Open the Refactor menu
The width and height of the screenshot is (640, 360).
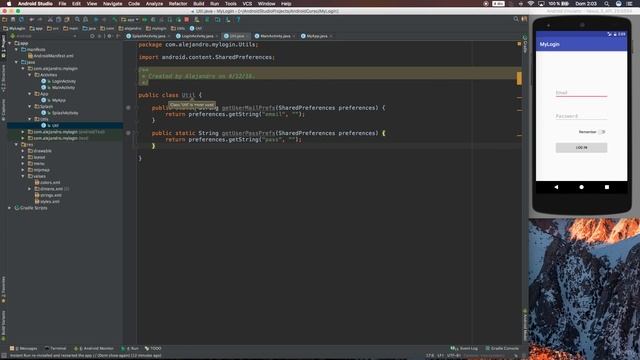click(178, 4)
